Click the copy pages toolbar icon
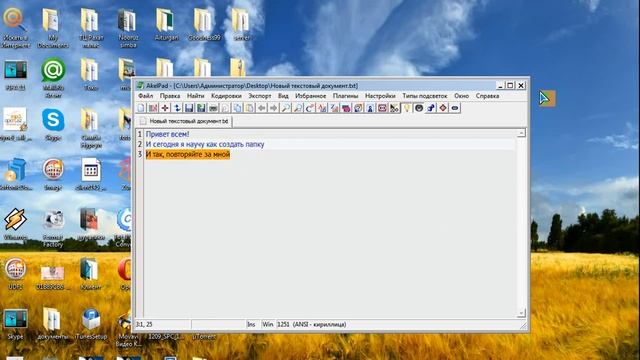640x360 pixels. pos(238,108)
